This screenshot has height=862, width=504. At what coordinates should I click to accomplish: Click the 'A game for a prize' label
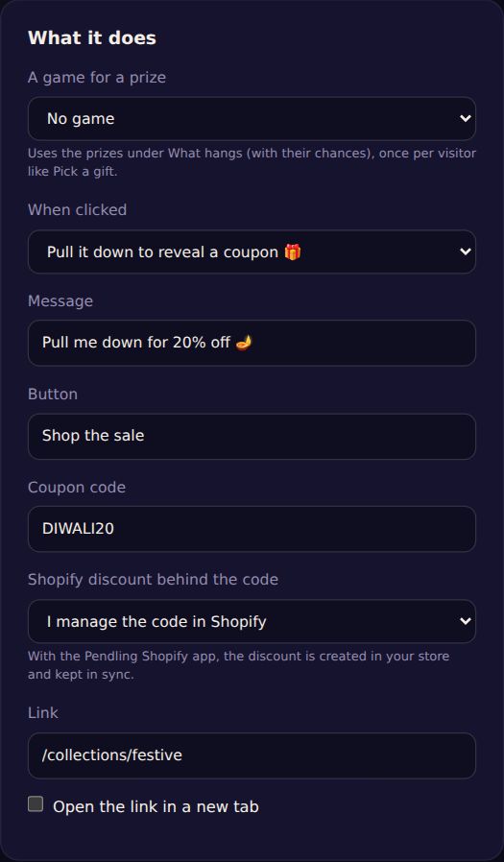(x=97, y=78)
